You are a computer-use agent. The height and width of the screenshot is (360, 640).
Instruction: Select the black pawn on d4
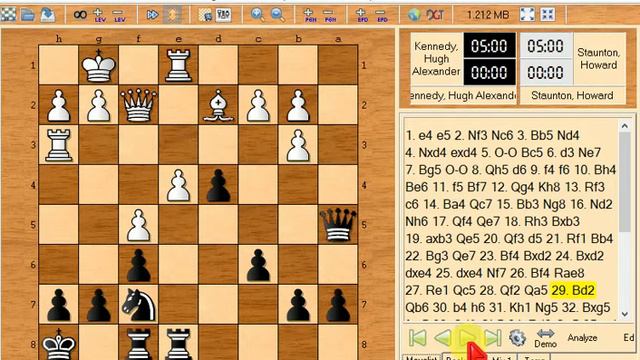tap(218, 185)
